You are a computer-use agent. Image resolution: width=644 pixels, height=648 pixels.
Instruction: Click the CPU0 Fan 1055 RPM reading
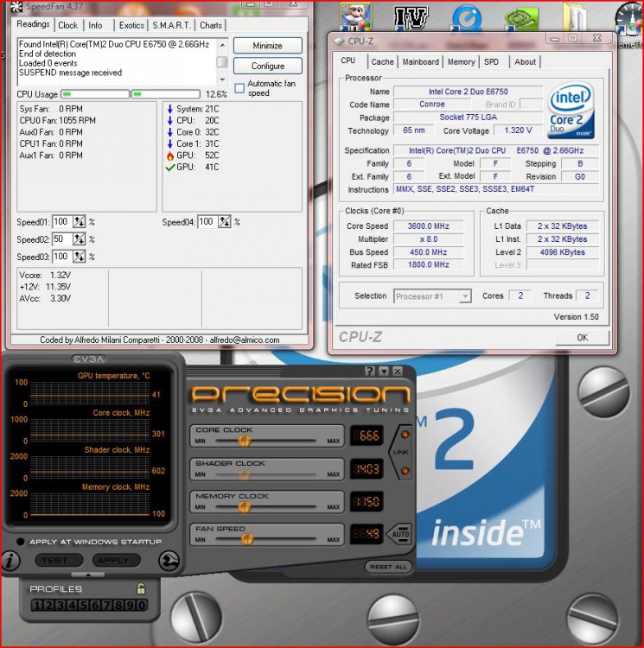tap(57, 121)
